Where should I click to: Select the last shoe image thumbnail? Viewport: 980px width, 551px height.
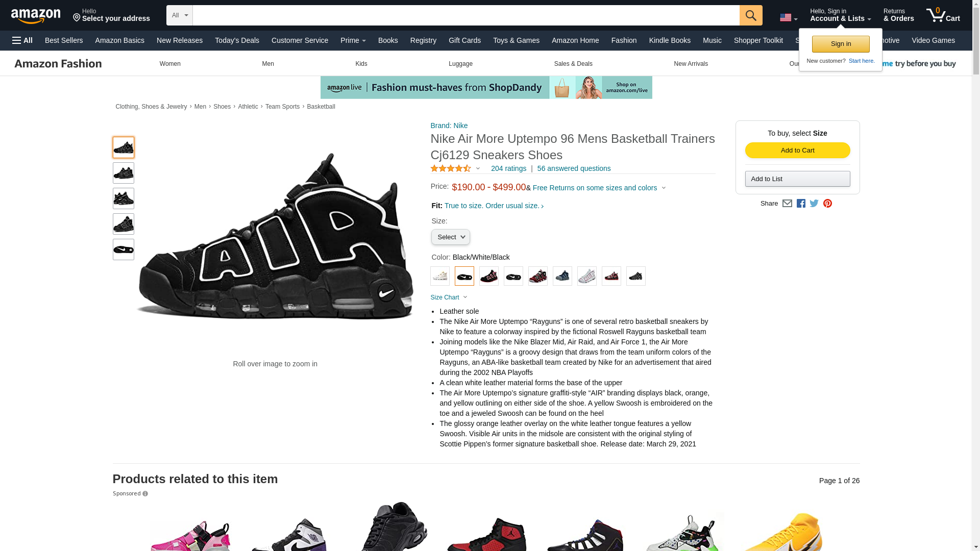[123, 249]
